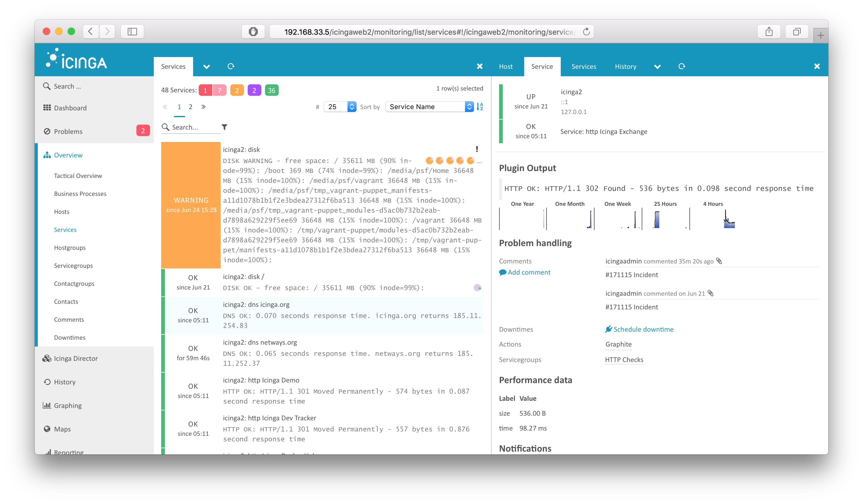Refresh the service detail pane
Screen dimensions: 863x504
click(x=681, y=66)
